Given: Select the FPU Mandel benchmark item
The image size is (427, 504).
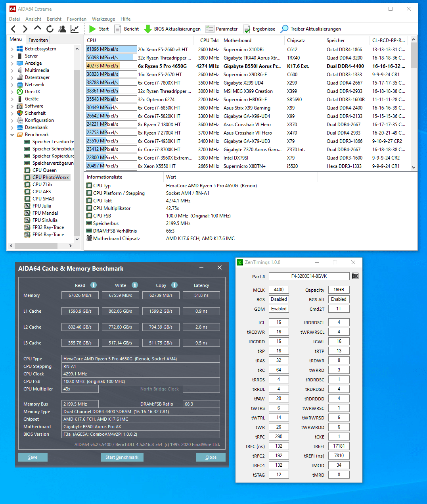Looking at the screenshot, I should [x=45, y=213].
